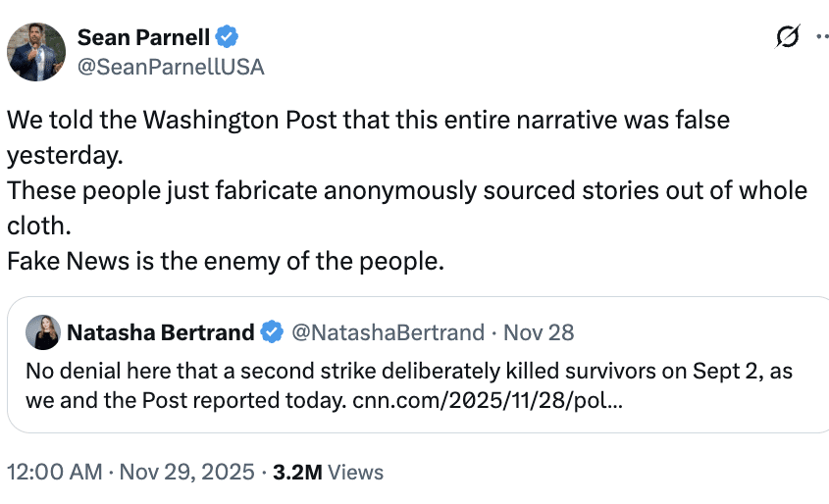This screenshot has height=504, width=829.
Task: Open Sean Parnell's profile picture
Action: [36, 51]
